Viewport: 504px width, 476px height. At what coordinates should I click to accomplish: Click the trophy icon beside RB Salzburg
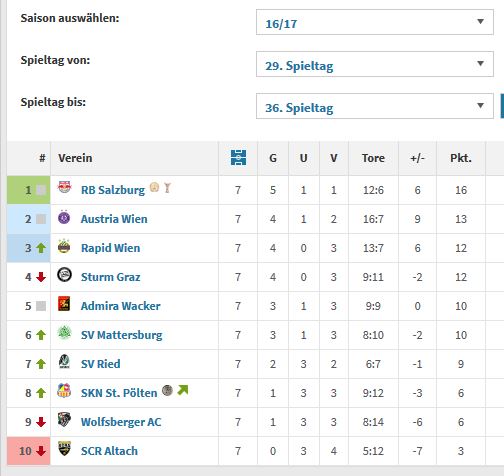tap(167, 188)
